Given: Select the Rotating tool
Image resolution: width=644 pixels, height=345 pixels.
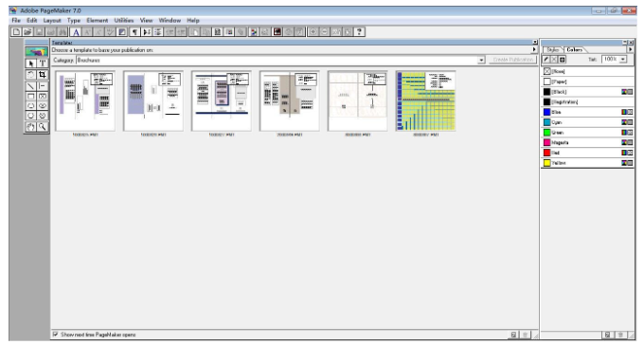Looking at the screenshot, I should [x=31, y=75].
